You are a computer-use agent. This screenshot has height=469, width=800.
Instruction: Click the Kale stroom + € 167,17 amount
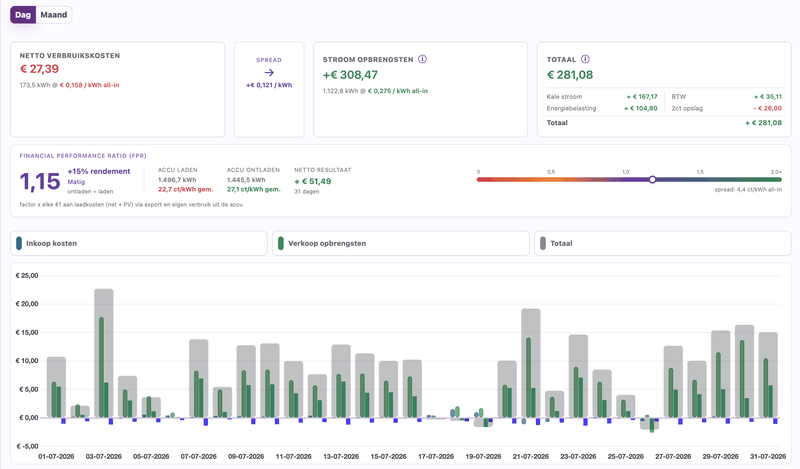pyautogui.click(x=642, y=96)
